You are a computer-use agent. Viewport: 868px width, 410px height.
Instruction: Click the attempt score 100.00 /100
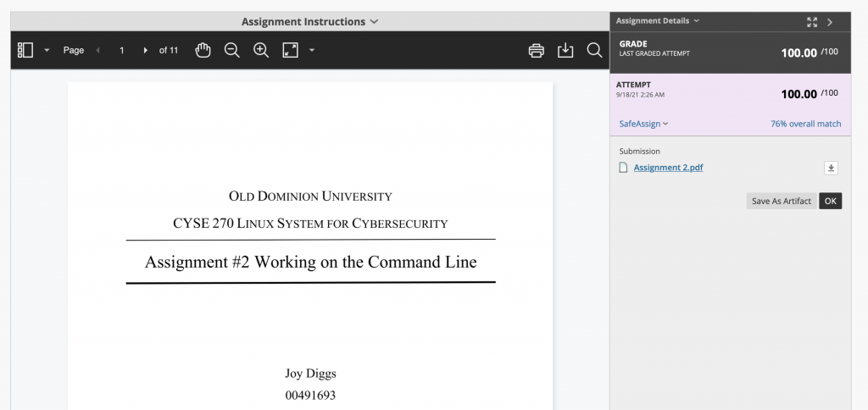pos(810,94)
